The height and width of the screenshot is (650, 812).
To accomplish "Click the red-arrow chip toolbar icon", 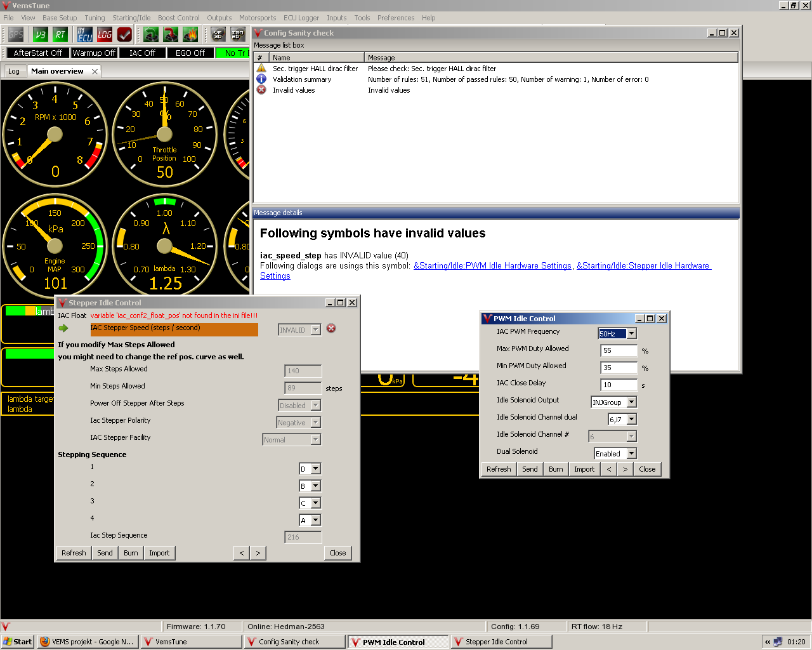I will pos(171,34).
